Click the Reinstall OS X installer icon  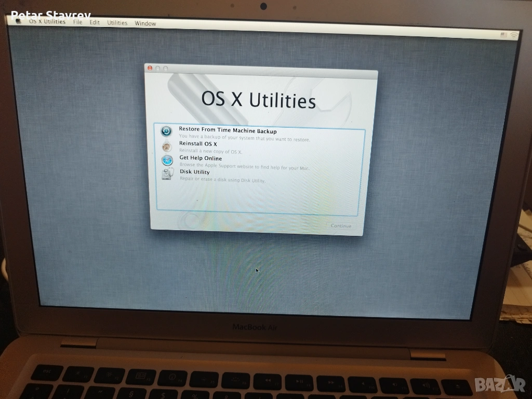tap(167, 146)
